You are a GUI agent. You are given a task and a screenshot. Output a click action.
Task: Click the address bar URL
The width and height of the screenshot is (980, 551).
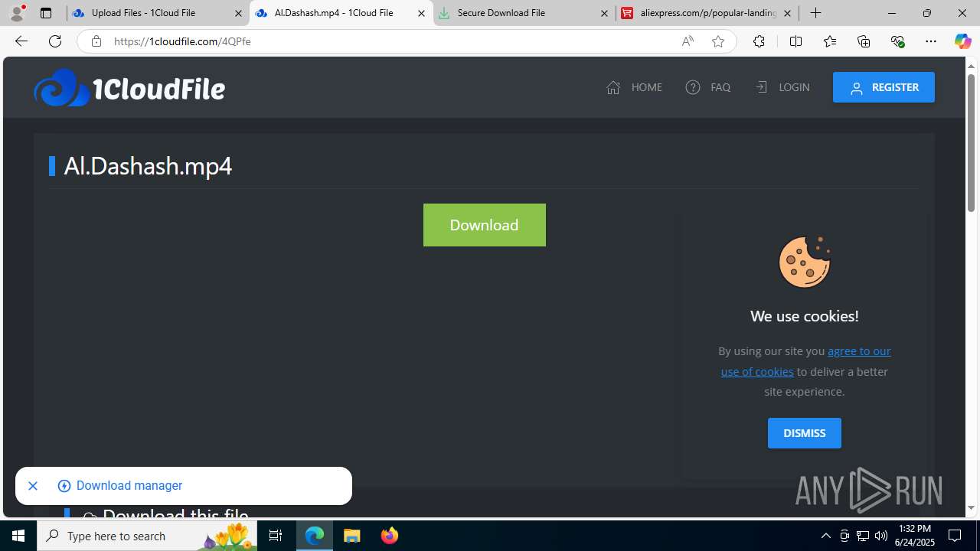coord(182,41)
